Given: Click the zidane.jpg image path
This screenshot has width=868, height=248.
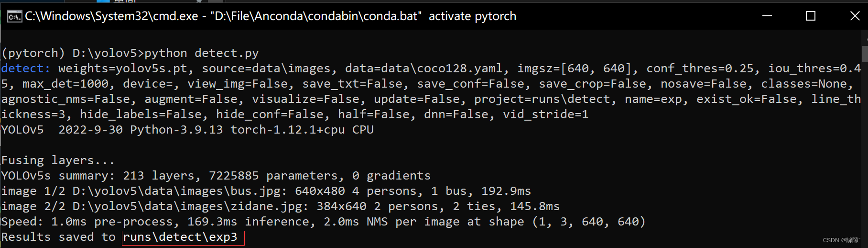Looking at the screenshot, I should (x=186, y=206).
